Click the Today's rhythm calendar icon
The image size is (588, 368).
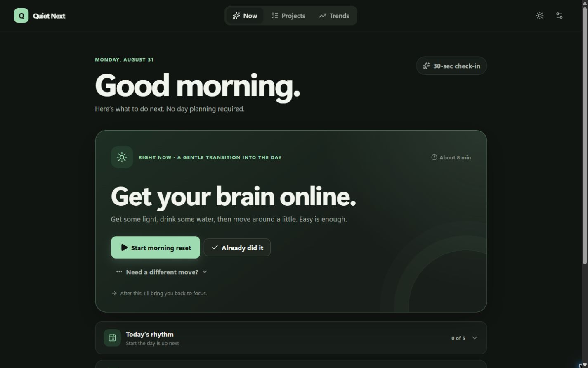pyautogui.click(x=112, y=338)
